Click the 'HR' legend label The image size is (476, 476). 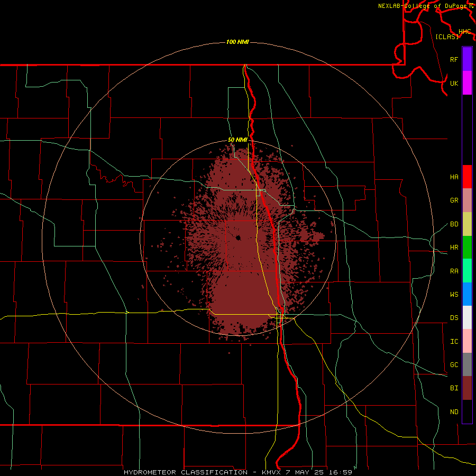point(454,248)
